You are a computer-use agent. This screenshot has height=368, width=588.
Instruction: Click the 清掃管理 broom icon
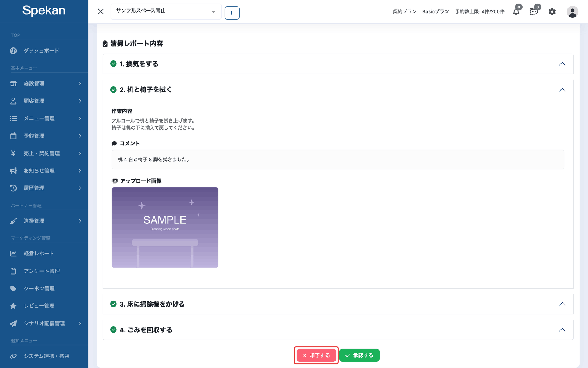point(13,221)
